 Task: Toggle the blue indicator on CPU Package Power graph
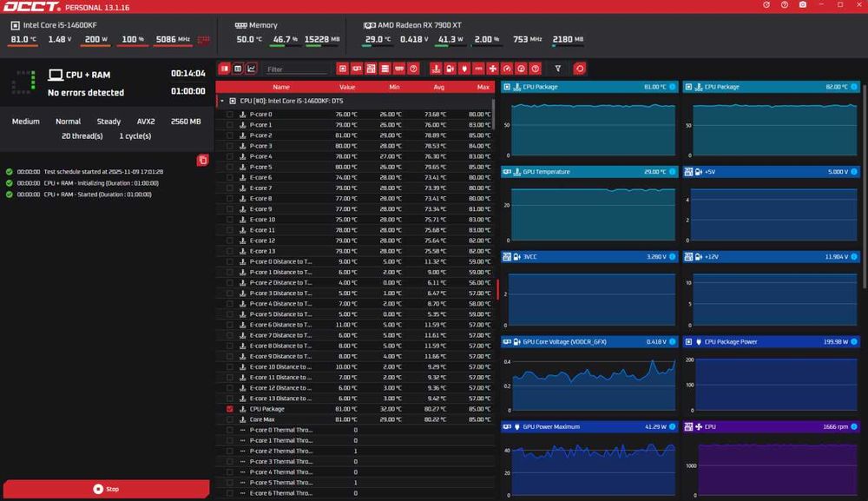pyautogui.click(x=854, y=342)
